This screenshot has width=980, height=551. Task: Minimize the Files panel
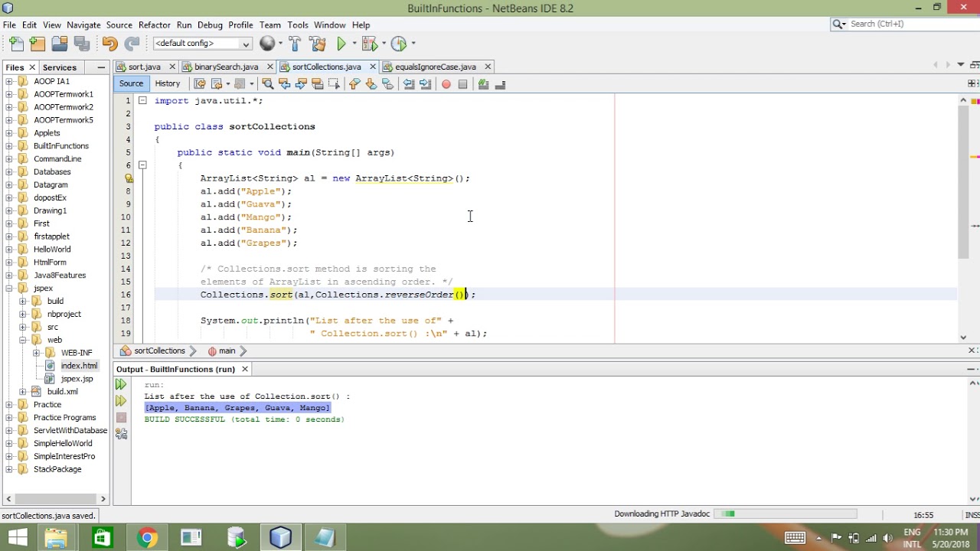click(x=101, y=67)
